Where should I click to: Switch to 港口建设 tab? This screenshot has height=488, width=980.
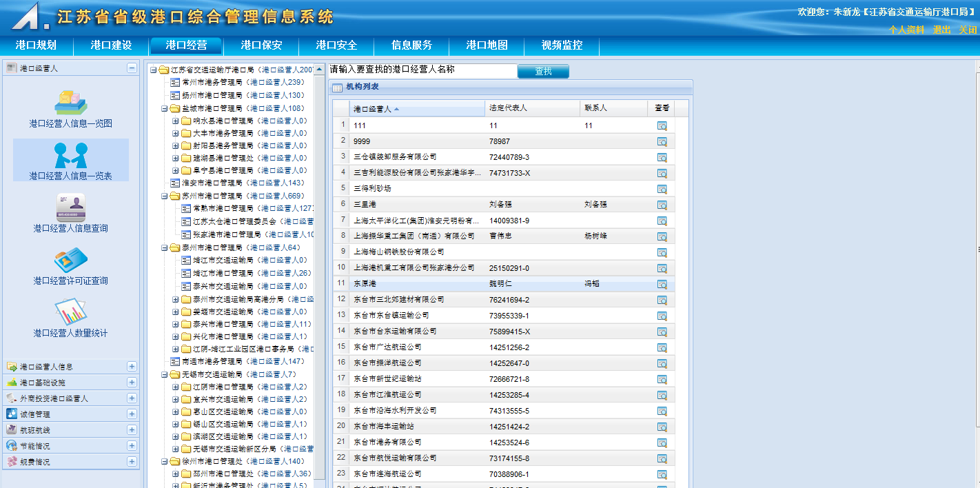(x=111, y=45)
